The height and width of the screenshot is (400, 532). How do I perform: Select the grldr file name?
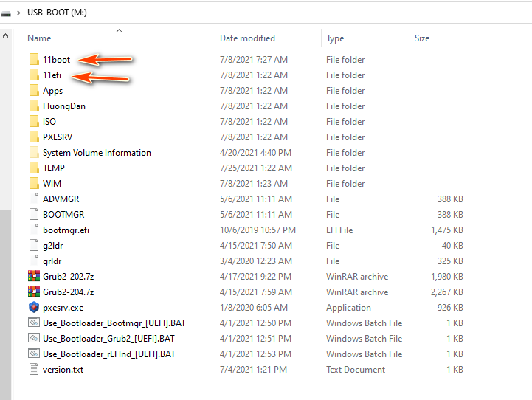(52, 261)
